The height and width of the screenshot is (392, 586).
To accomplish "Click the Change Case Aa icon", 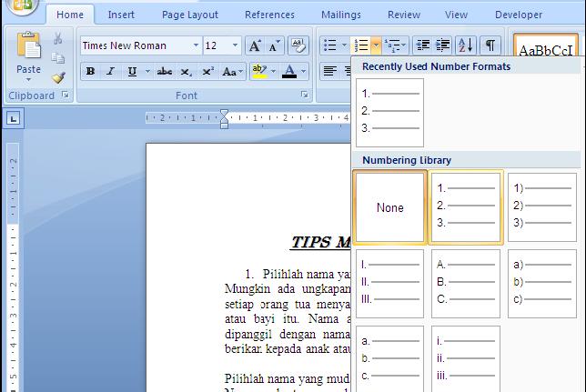I will (x=229, y=71).
